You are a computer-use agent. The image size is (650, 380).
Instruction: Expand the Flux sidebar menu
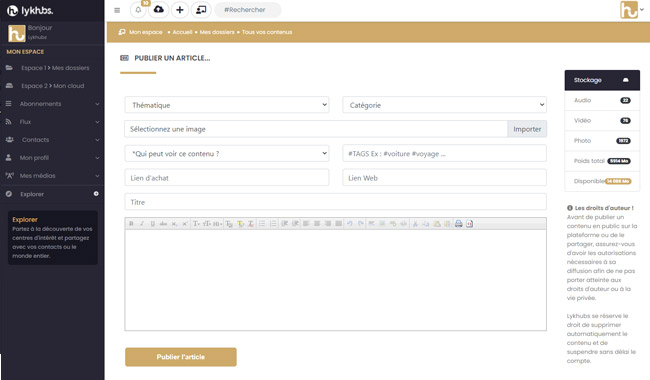tap(52, 122)
